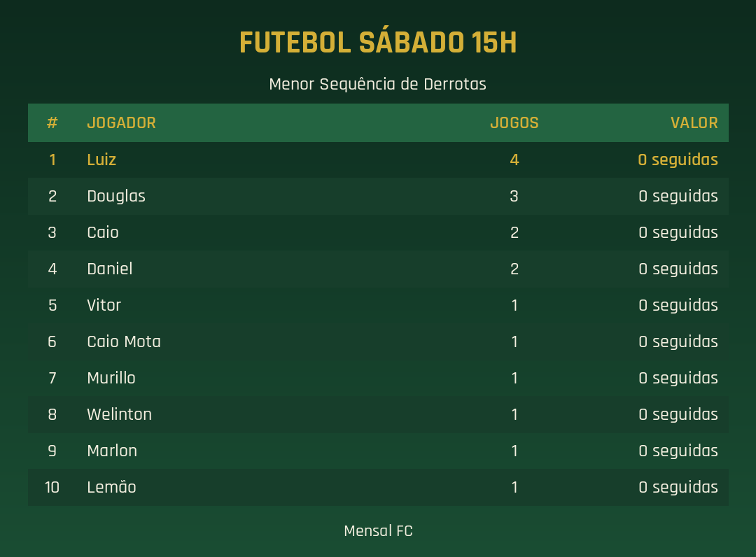The width and height of the screenshot is (756, 557).
Task: Click player name Lemão
Action: (x=111, y=487)
